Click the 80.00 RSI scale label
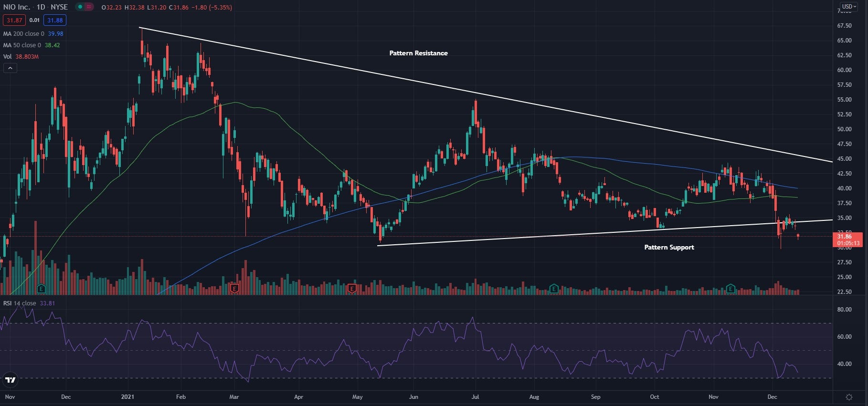This screenshot has width=868, height=406. coord(844,310)
